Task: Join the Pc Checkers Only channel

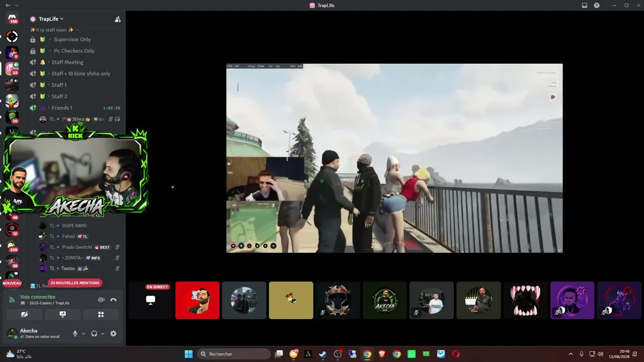Action: 75,51
